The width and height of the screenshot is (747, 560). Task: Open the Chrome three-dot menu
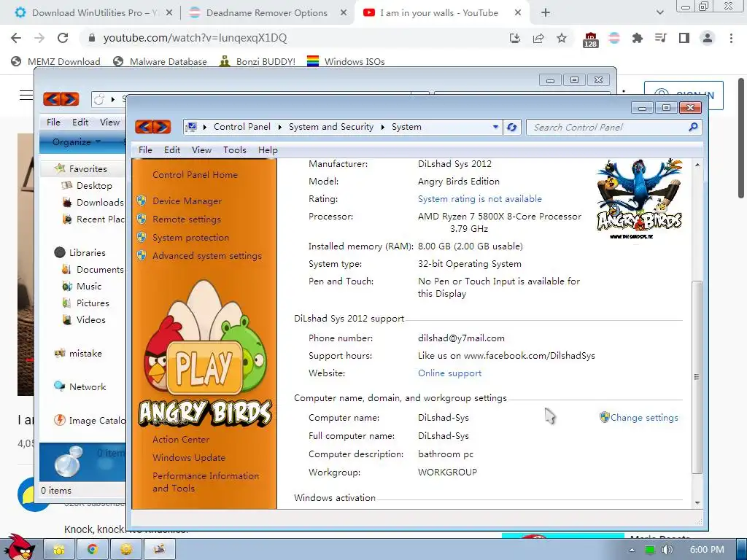point(731,38)
